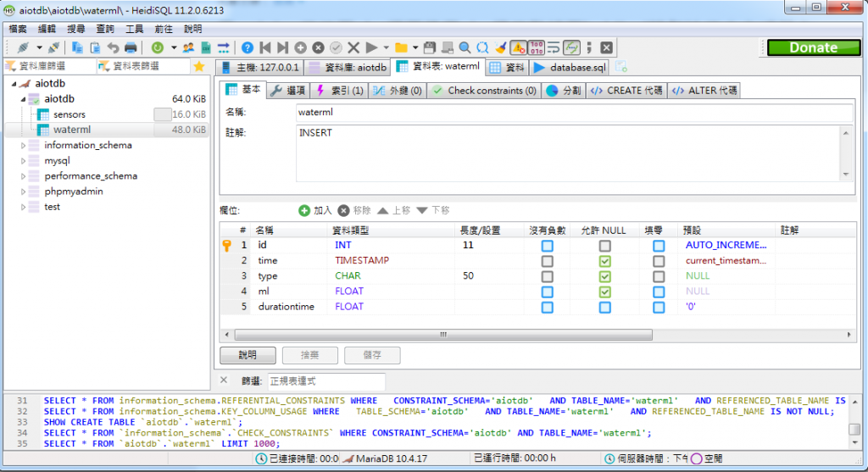
Task: Click the undo arrow icon
Action: coord(113,47)
